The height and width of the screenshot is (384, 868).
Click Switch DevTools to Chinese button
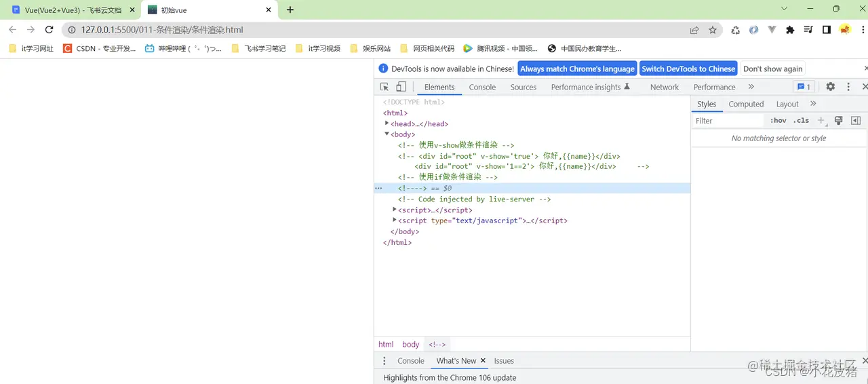688,69
